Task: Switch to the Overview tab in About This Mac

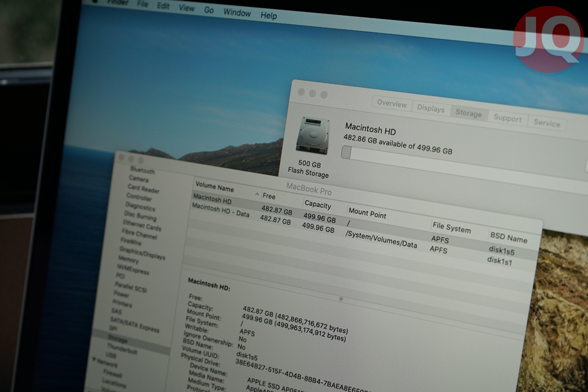Action: [392, 104]
